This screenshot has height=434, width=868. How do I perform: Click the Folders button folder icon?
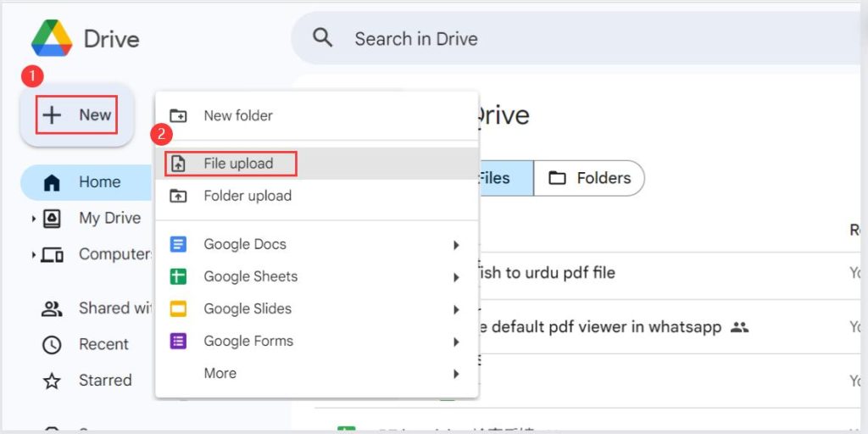(x=557, y=178)
